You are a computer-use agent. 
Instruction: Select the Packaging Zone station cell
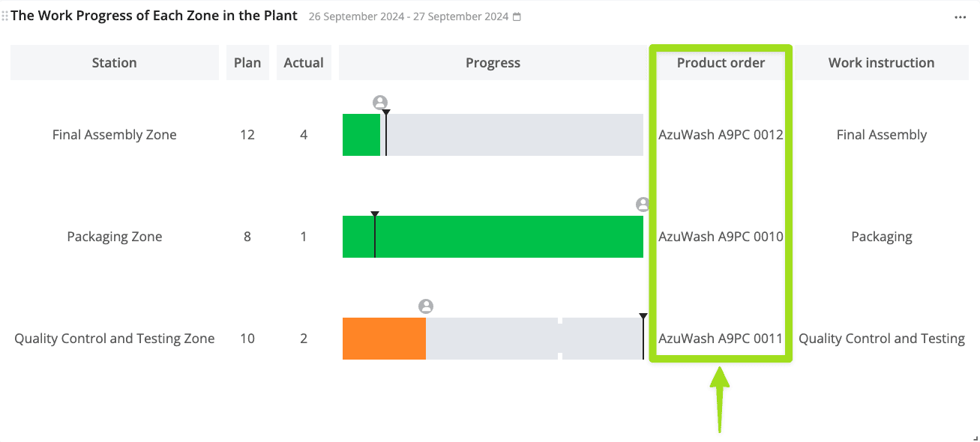point(115,237)
